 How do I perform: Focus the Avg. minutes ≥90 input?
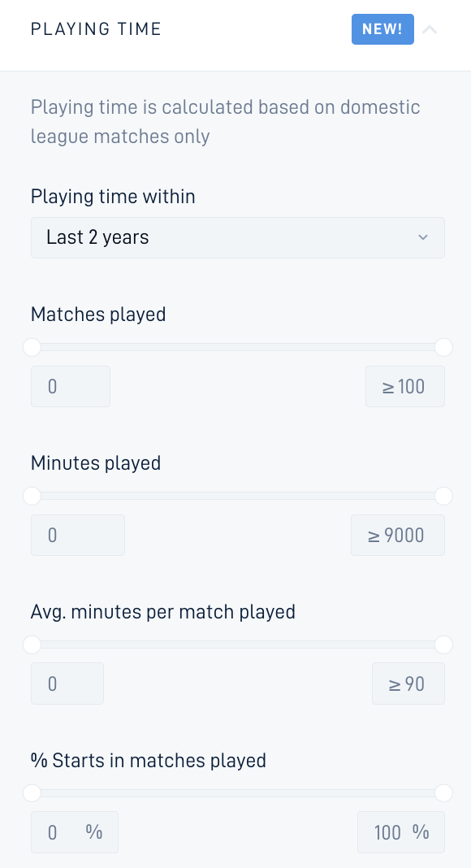[x=408, y=684]
